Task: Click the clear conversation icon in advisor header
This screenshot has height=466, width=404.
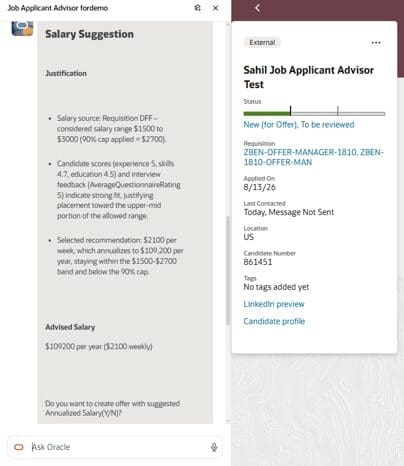Action: click(197, 8)
